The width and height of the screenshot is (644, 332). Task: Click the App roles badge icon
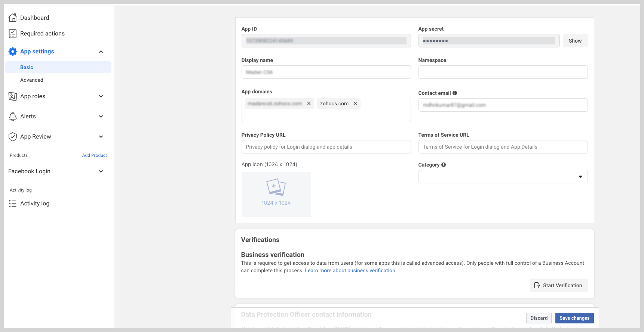tap(13, 96)
